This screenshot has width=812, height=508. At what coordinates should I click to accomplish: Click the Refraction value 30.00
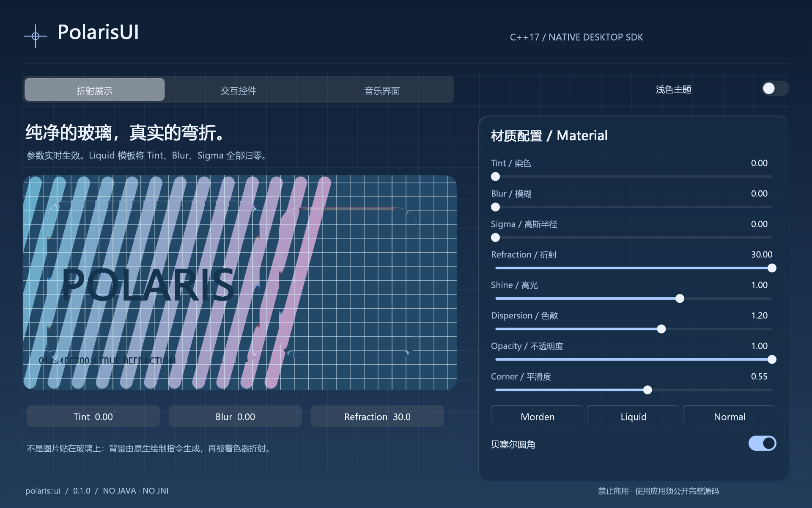[x=761, y=254]
